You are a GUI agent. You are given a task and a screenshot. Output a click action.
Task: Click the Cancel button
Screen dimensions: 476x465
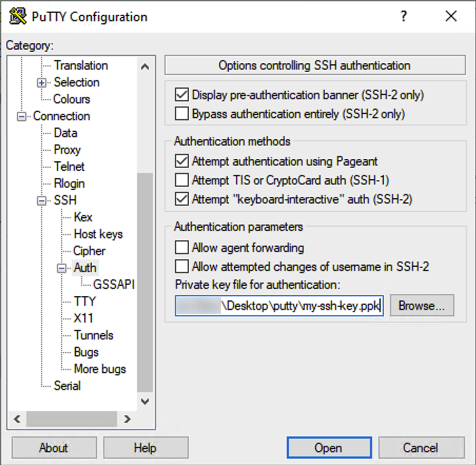pos(421,448)
